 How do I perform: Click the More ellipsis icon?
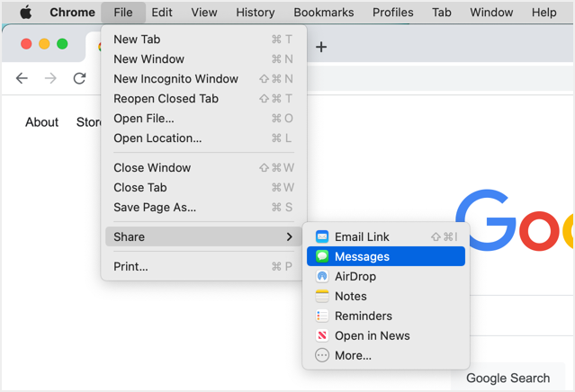click(x=322, y=356)
